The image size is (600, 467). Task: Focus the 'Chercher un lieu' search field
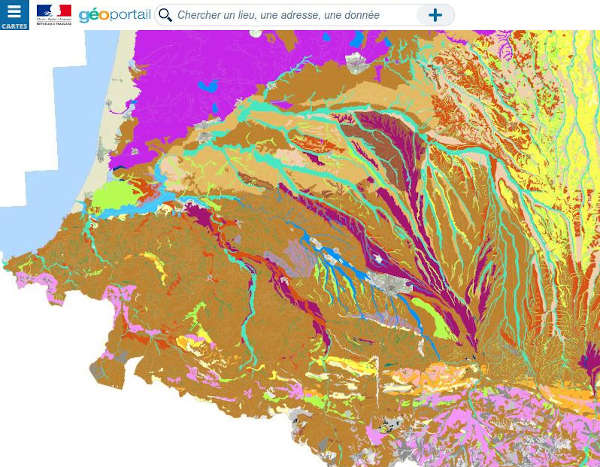pyautogui.click(x=290, y=15)
